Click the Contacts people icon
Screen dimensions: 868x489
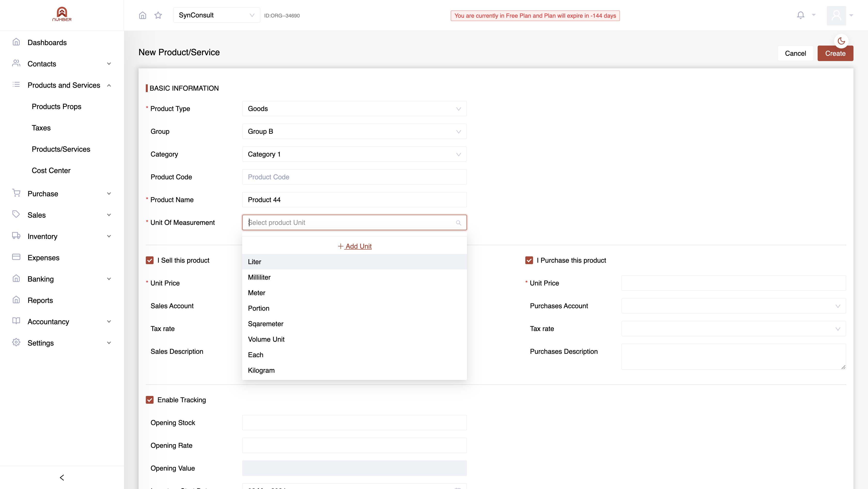16,63
